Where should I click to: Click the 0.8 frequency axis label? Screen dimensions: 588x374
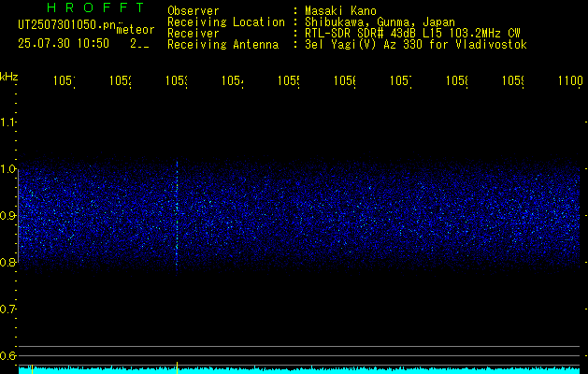coord(7,262)
